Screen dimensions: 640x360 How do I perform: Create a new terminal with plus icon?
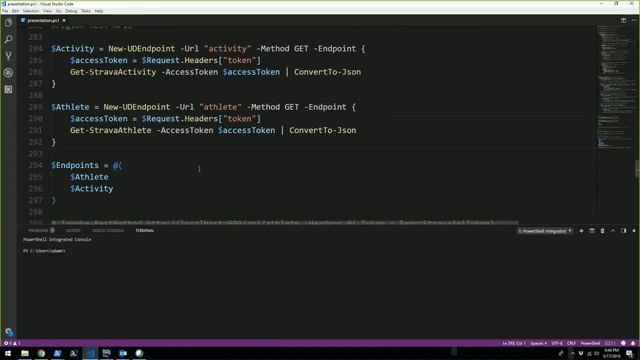coord(581,231)
